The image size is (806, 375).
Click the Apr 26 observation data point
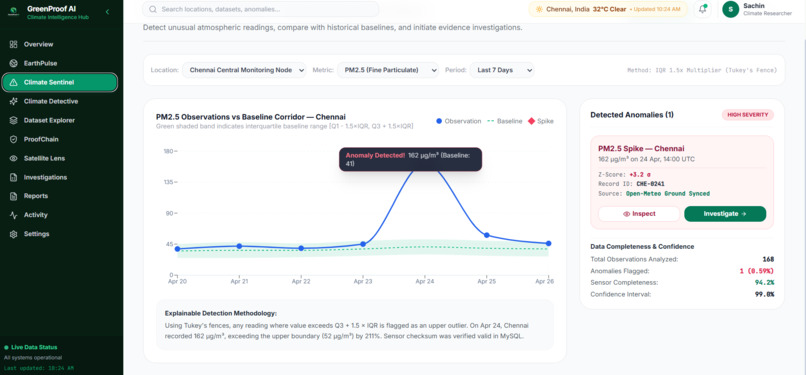pos(548,243)
